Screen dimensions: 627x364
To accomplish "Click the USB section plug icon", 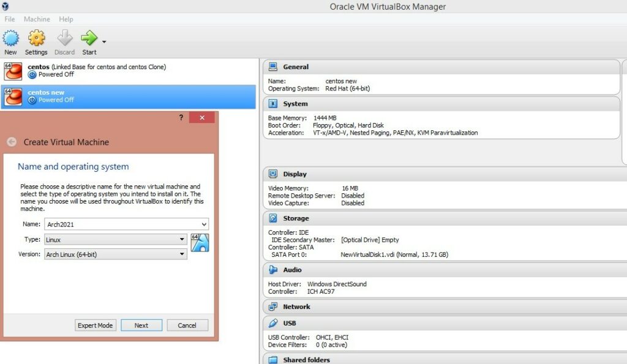I will point(273,323).
